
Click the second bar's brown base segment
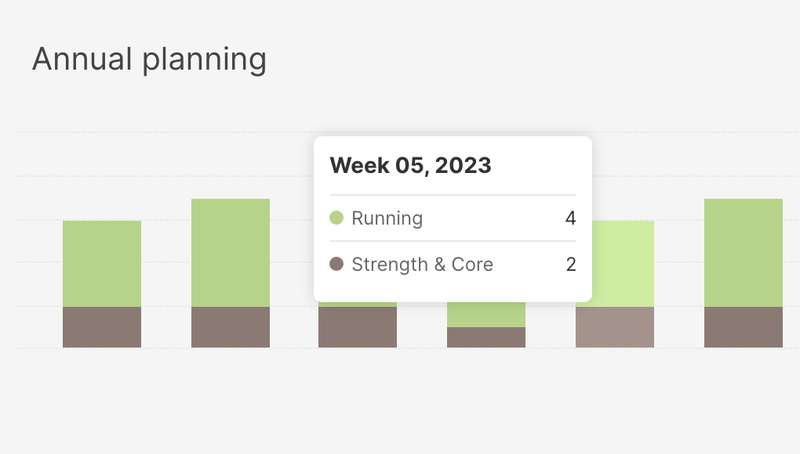(x=230, y=327)
